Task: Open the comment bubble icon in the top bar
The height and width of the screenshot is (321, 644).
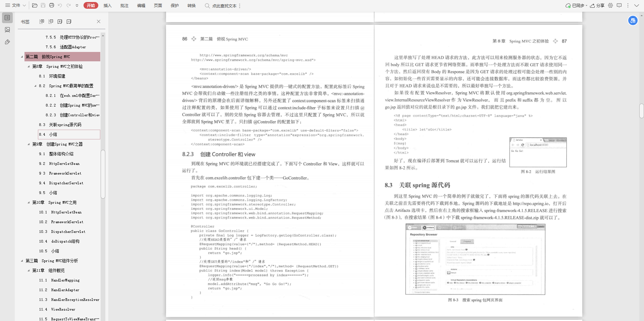Action: (x=619, y=5)
